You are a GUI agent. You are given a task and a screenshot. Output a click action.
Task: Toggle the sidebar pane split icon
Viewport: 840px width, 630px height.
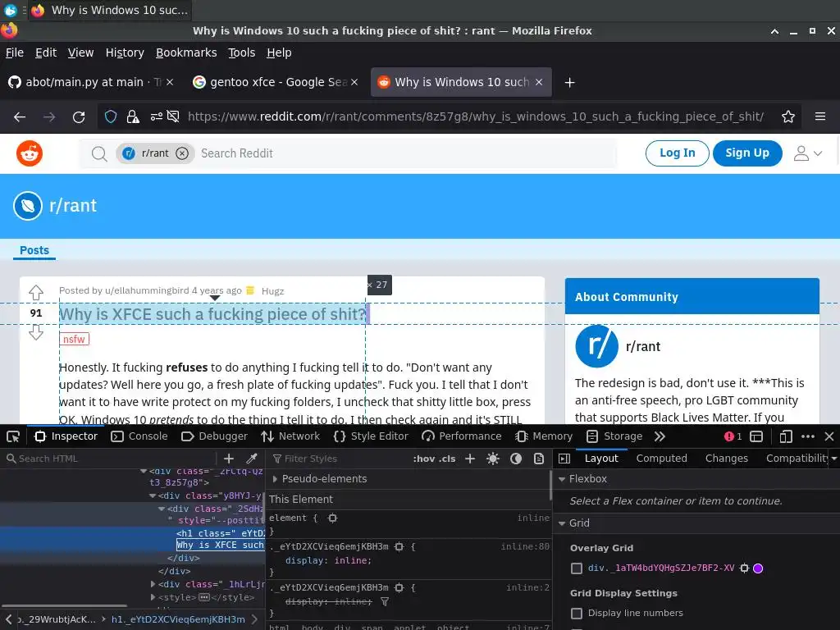[564, 459]
